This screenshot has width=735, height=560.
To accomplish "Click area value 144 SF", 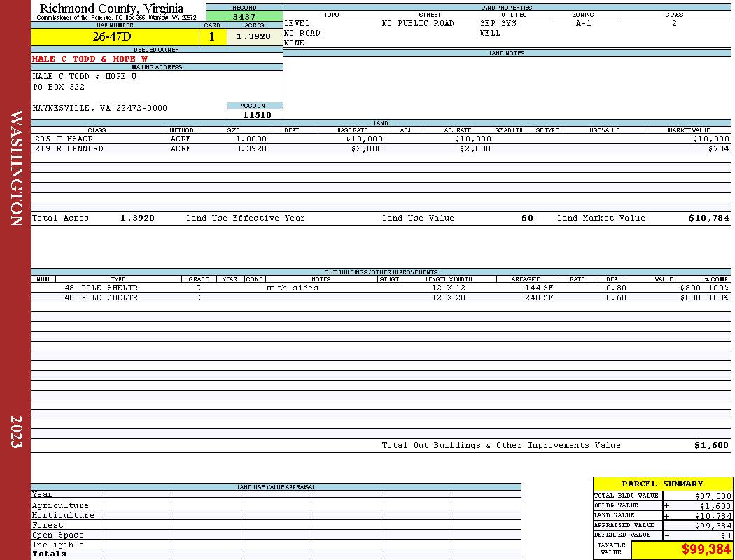I will tap(539, 288).
